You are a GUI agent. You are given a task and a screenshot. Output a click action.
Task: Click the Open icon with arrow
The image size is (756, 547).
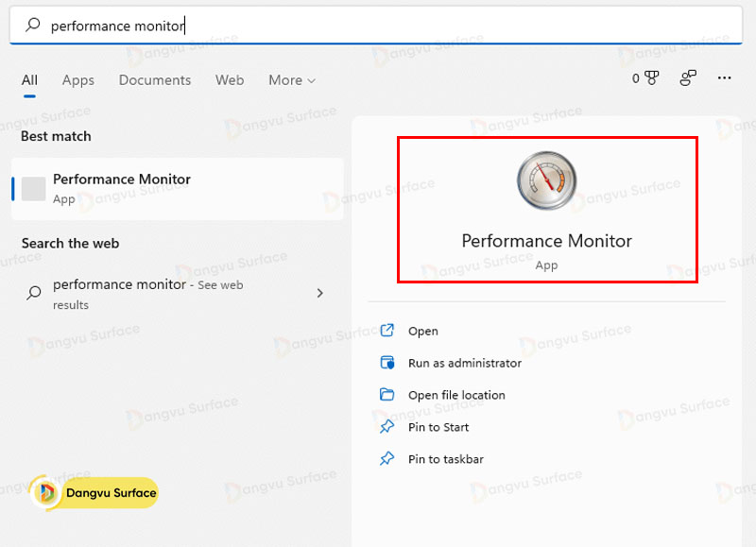click(x=387, y=331)
